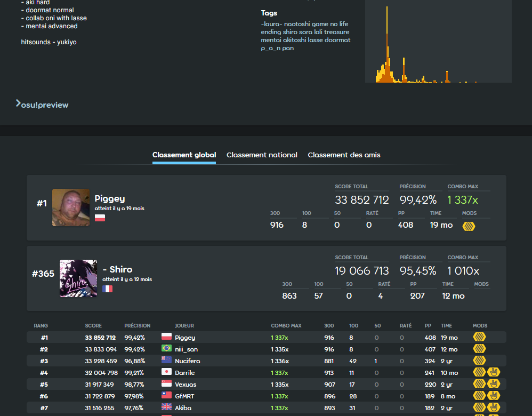Open Darrile player link

pyautogui.click(x=184, y=372)
